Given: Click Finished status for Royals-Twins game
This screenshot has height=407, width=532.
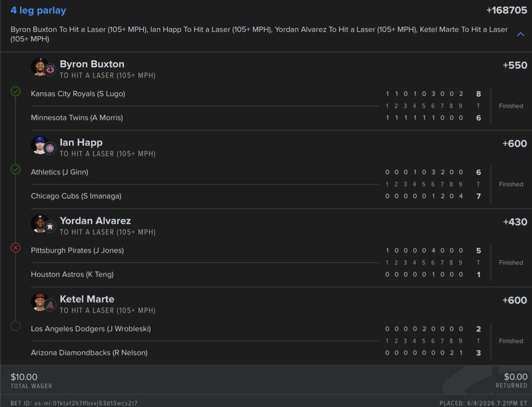Looking at the screenshot, I should point(511,106).
